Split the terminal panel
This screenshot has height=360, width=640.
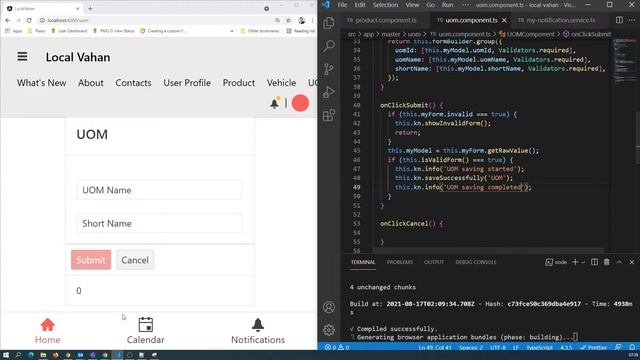pos(594,262)
